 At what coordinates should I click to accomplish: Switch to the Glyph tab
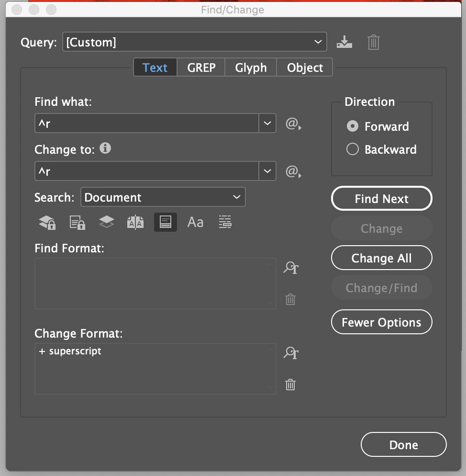[251, 68]
